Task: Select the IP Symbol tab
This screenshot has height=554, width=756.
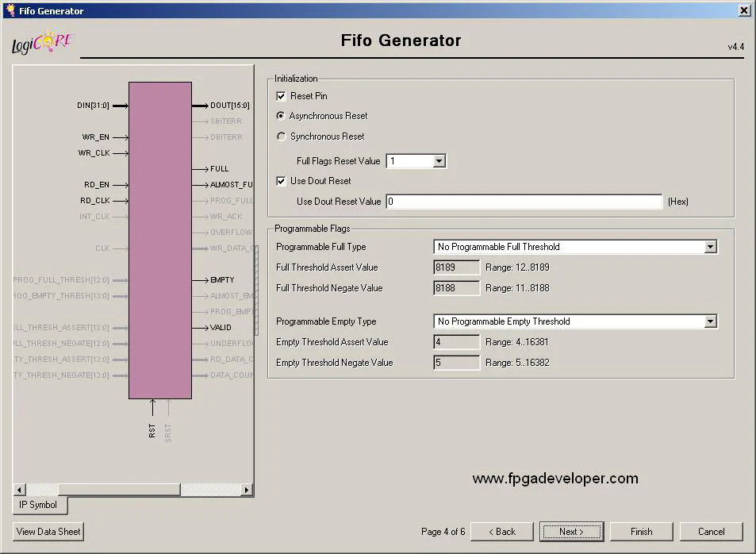Action: (40, 505)
